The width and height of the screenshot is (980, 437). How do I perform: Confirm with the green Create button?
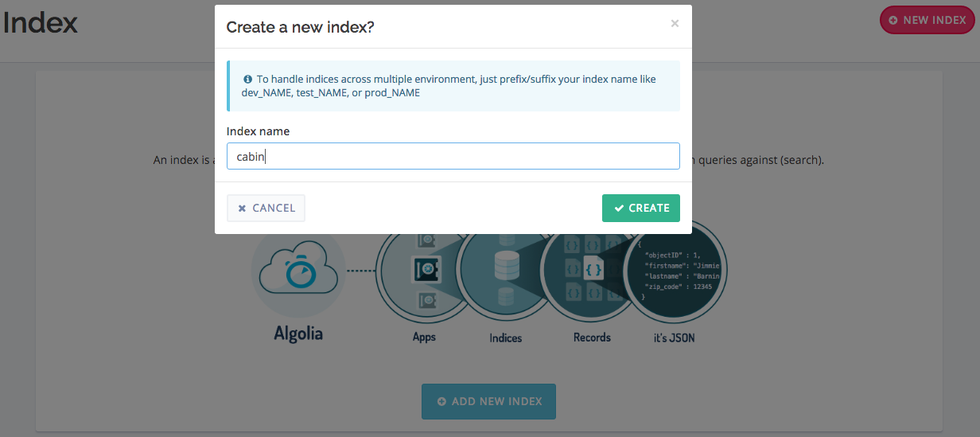(x=640, y=208)
